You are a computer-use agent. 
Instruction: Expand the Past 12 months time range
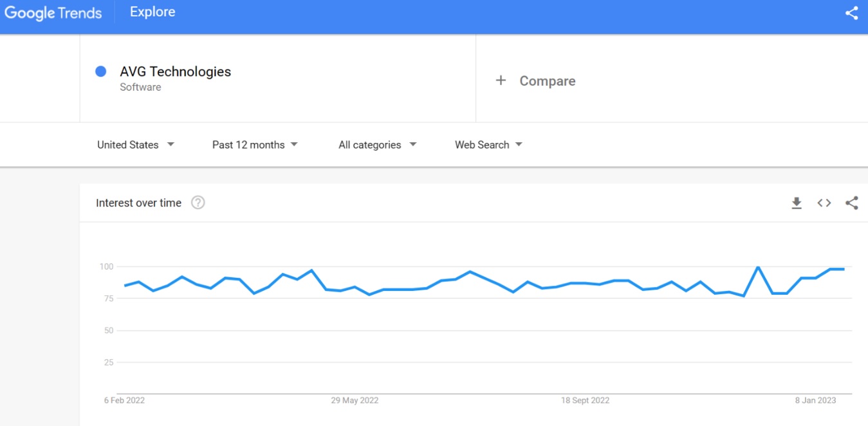click(255, 145)
